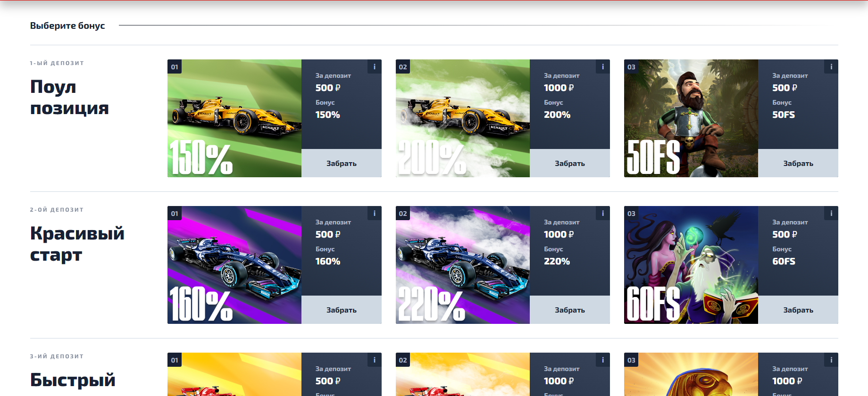Open info icon on the 50FS bonus card
The height and width of the screenshot is (396, 868).
(x=831, y=66)
